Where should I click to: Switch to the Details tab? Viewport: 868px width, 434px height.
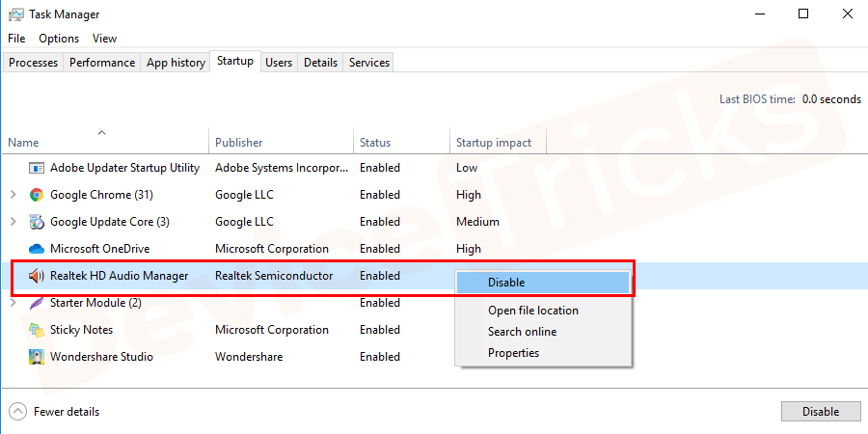point(320,63)
